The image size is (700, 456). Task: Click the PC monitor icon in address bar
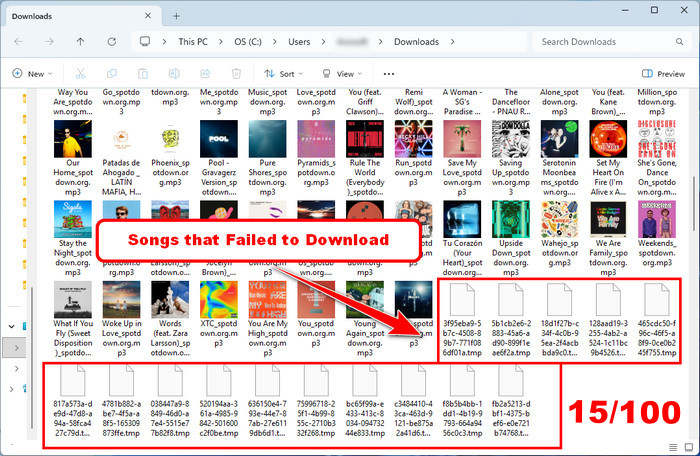[145, 42]
